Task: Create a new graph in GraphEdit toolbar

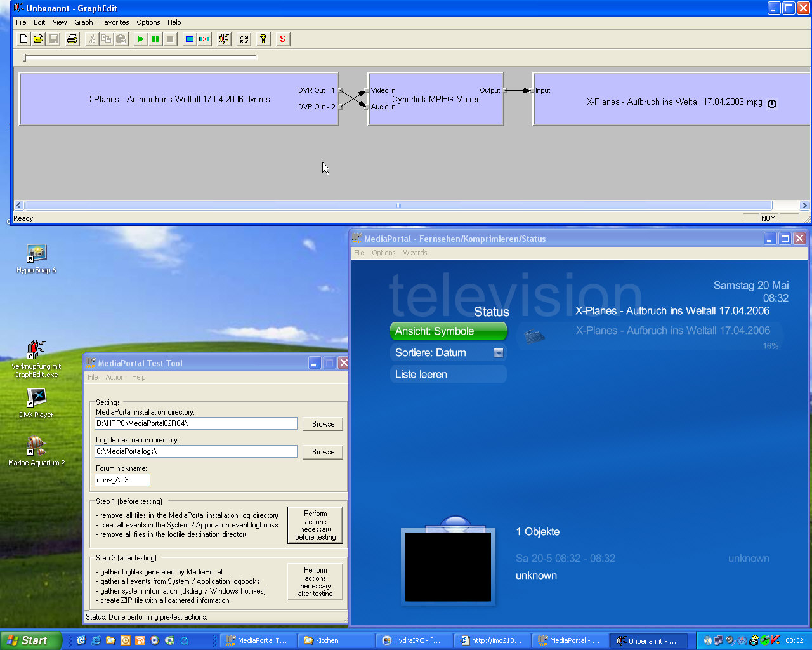Action: point(23,39)
